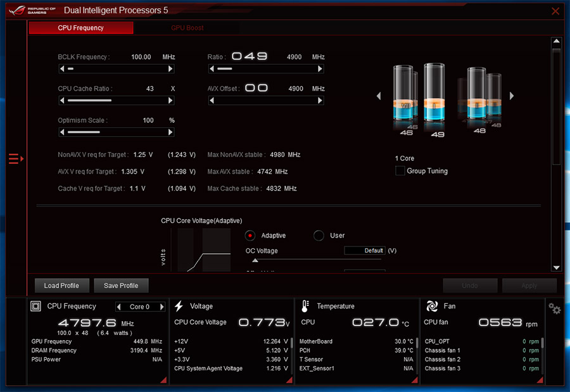Screen dimensions: 570x392
Task: Click the Max Cache stable 4832 value
Action: [x=281, y=189]
